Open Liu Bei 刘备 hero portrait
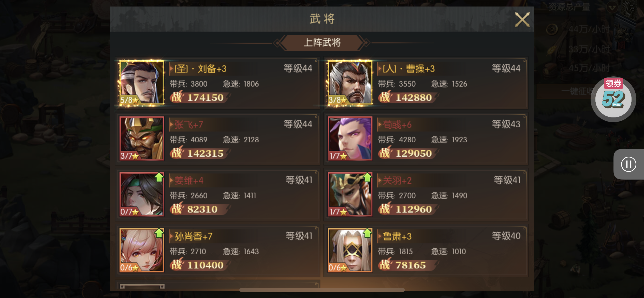The image size is (644, 298). [142, 83]
